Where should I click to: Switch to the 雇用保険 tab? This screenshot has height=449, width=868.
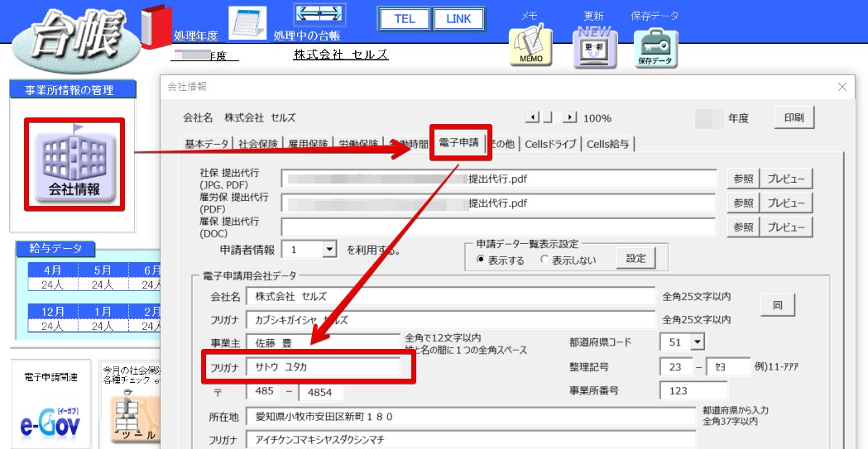click(309, 145)
